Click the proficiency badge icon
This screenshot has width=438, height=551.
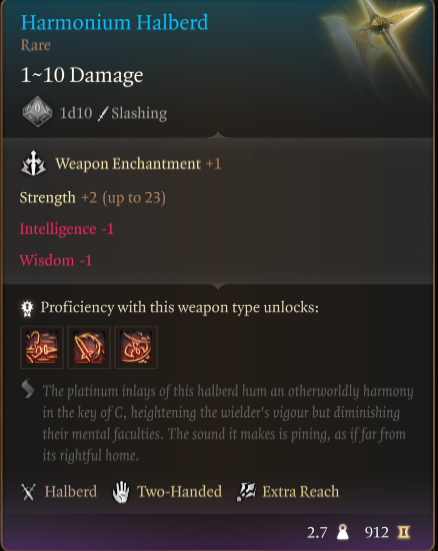click(27, 308)
